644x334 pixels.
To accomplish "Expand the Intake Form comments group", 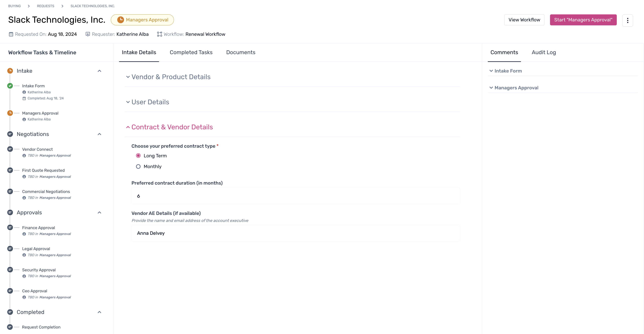I will 505,71.
